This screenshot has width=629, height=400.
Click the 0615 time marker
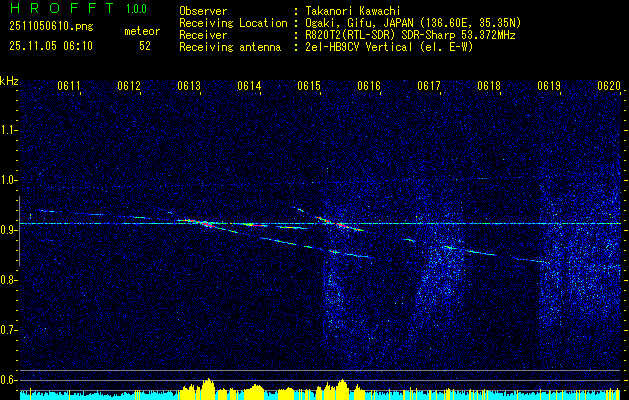point(309,86)
